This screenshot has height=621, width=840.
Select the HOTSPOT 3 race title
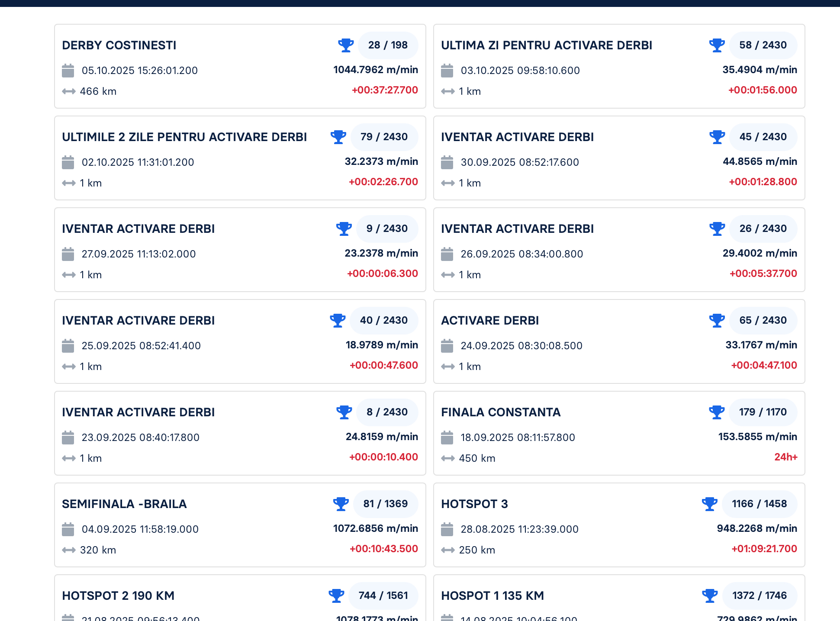(474, 504)
